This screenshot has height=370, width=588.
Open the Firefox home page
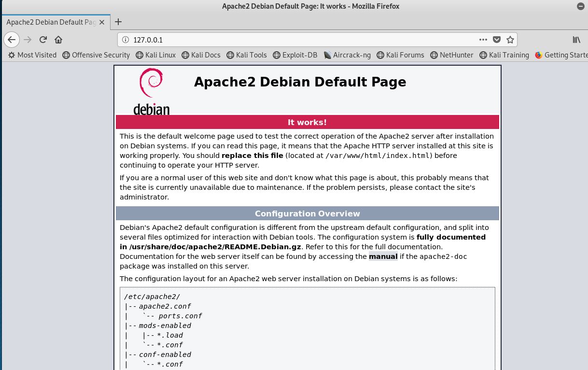58,40
